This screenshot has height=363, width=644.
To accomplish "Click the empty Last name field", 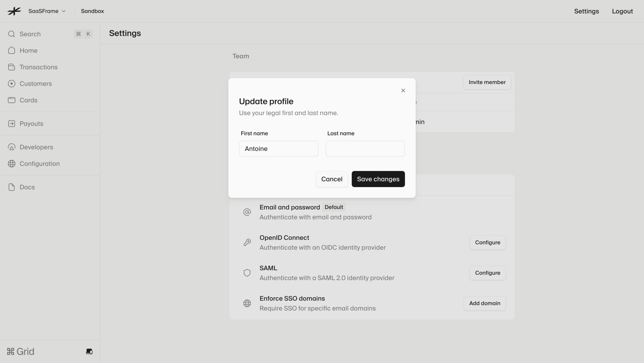I will [x=365, y=149].
